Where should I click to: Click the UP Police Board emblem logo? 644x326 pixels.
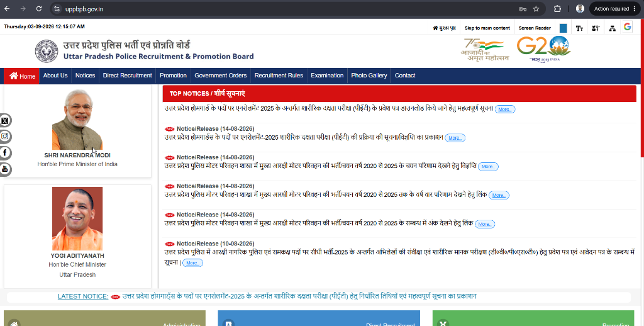click(x=47, y=51)
